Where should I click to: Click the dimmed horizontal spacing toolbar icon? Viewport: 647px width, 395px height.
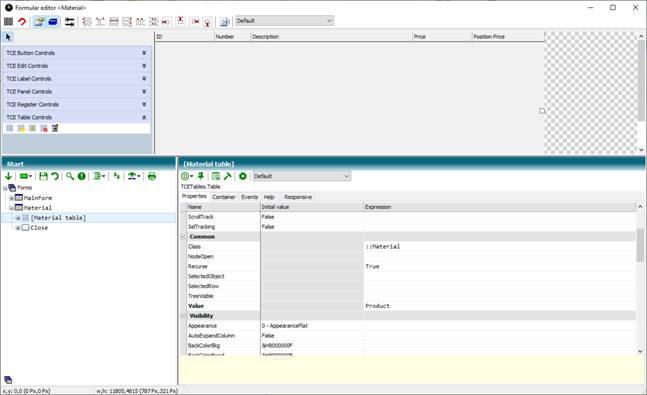(x=140, y=21)
